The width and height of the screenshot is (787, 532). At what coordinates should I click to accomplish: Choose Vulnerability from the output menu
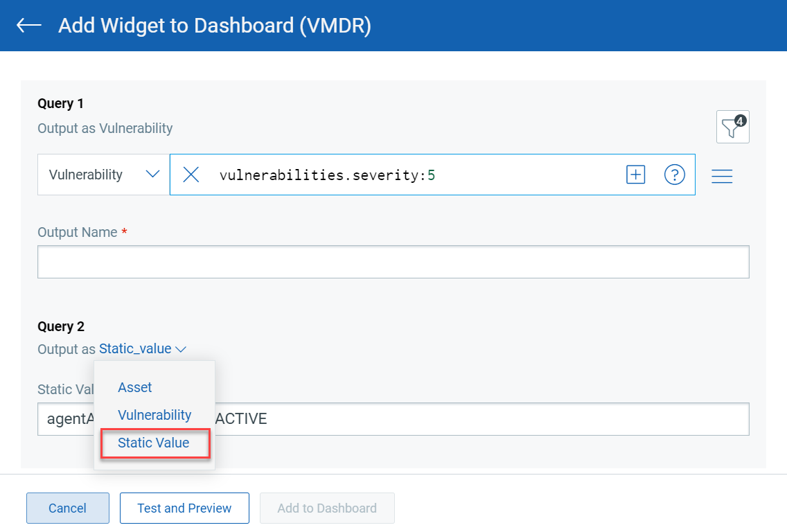tap(154, 415)
